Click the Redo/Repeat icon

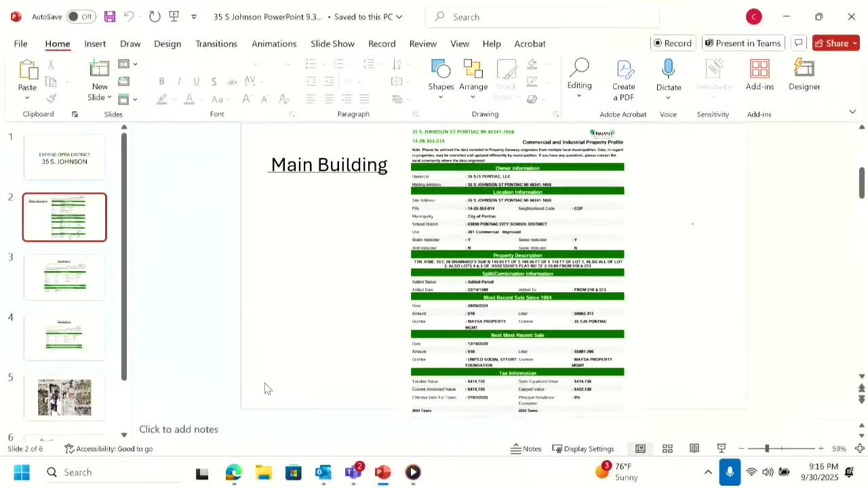click(154, 16)
